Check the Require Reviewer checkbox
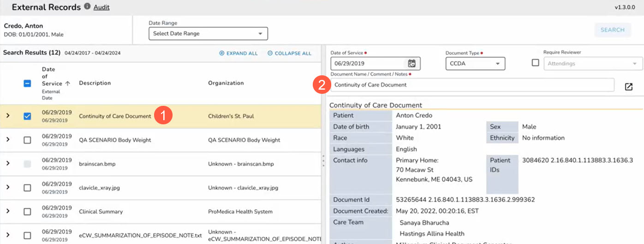This screenshot has width=644, height=244. point(535,63)
